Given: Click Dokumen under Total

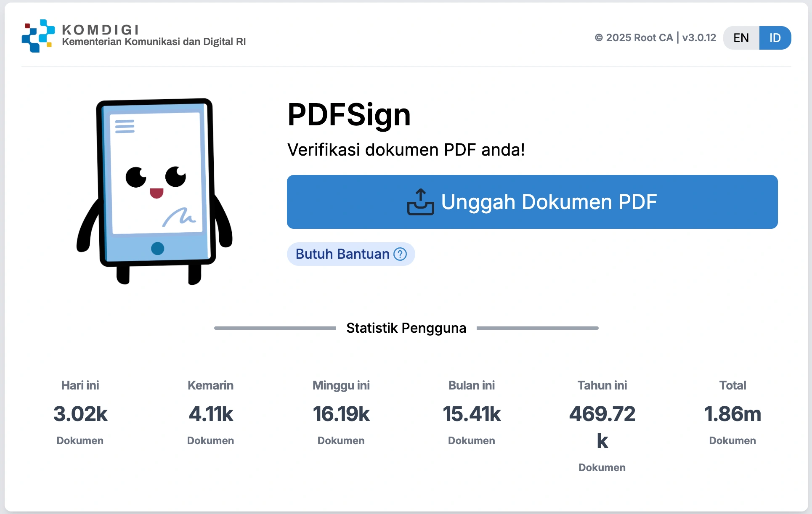Looking at the screenshot, I should (732, 441).
